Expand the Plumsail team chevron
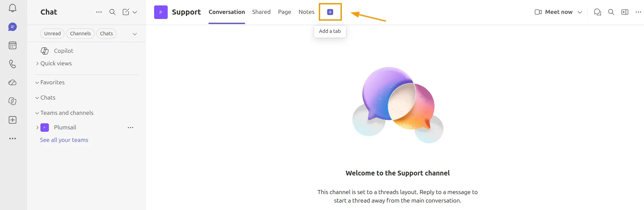 coord(37,127)
